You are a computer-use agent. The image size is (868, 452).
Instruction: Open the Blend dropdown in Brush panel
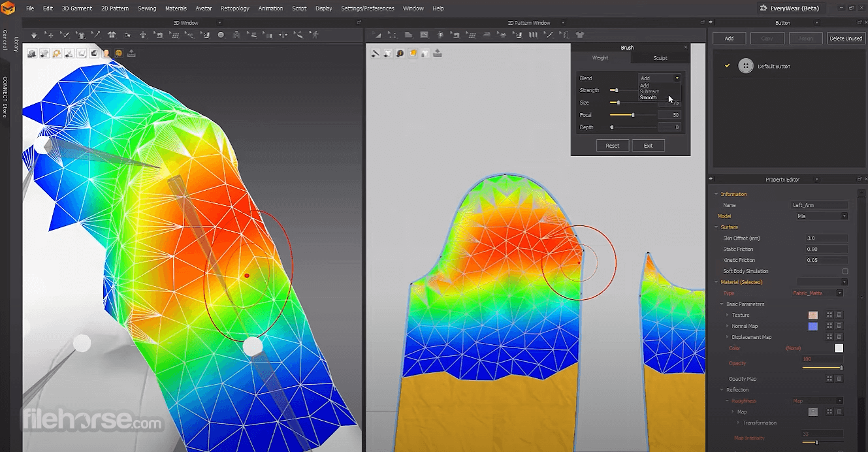click(660, 78)
